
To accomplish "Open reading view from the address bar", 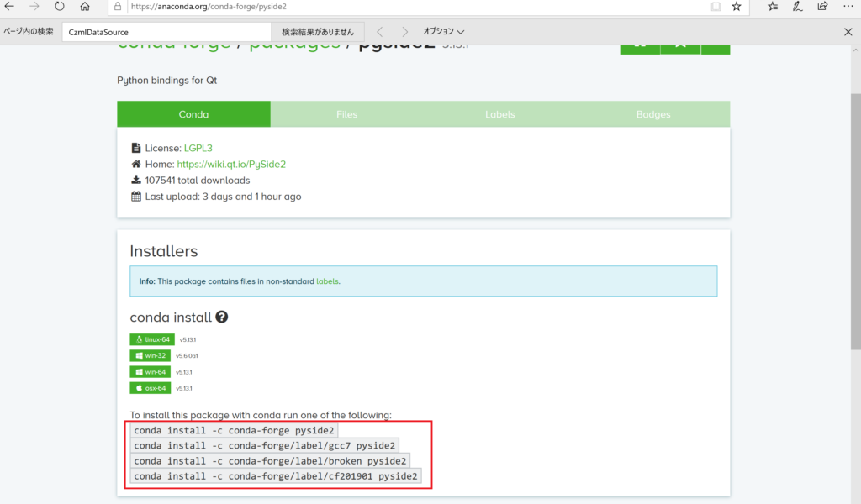I will 716,7.
